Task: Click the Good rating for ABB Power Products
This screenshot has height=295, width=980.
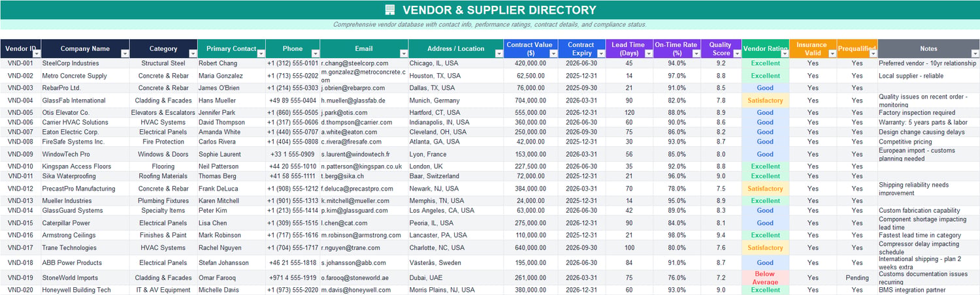Action: (x=766, y=262)
